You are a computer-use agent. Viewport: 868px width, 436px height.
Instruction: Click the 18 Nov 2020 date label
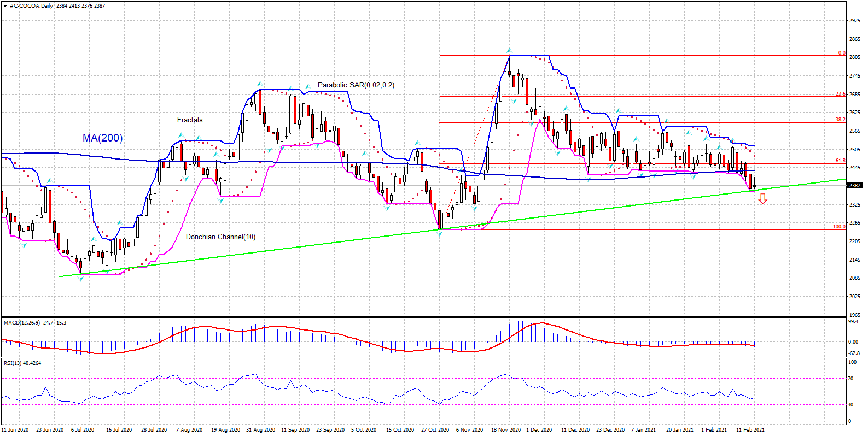[x=505, y=429]
